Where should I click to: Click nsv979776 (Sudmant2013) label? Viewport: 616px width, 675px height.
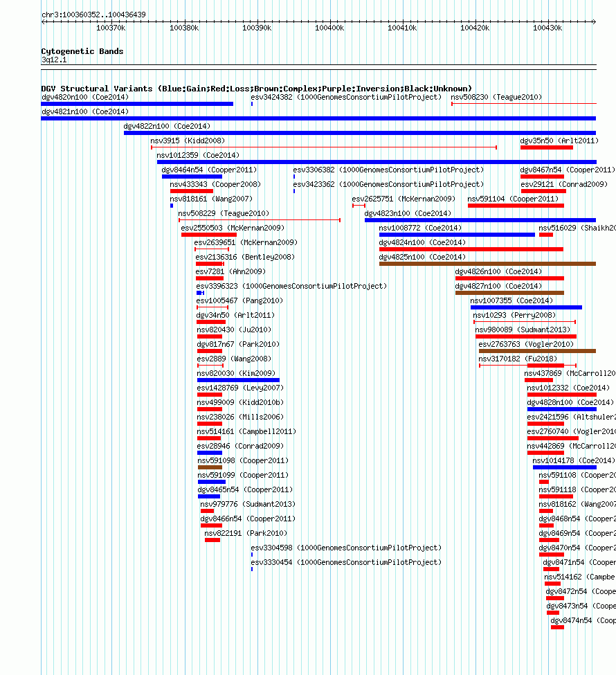(248, 505)
